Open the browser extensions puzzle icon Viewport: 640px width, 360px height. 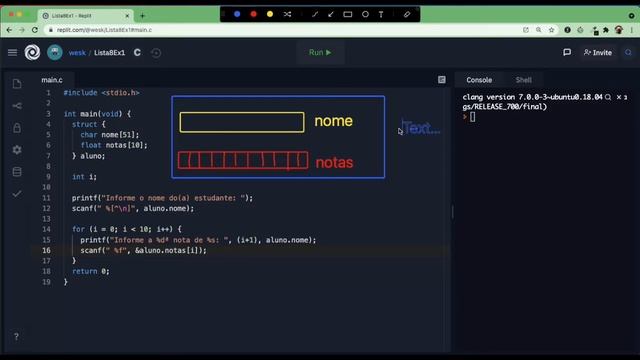click(x=606, y=30)
